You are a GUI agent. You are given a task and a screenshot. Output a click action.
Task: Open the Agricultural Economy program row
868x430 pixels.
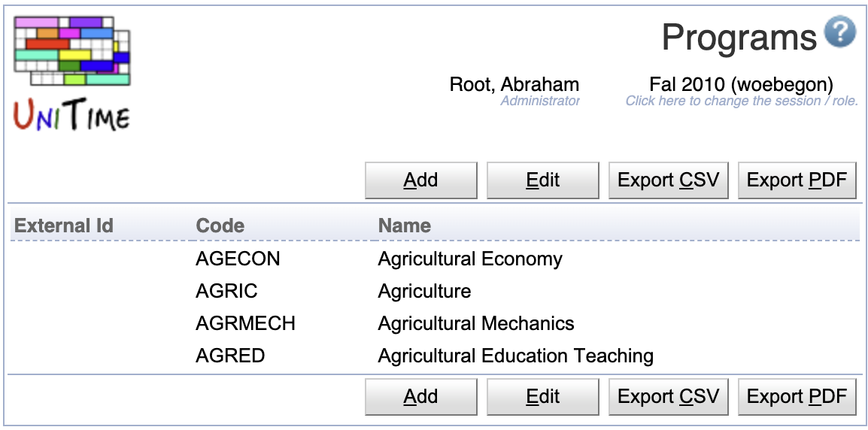(435, 259)
